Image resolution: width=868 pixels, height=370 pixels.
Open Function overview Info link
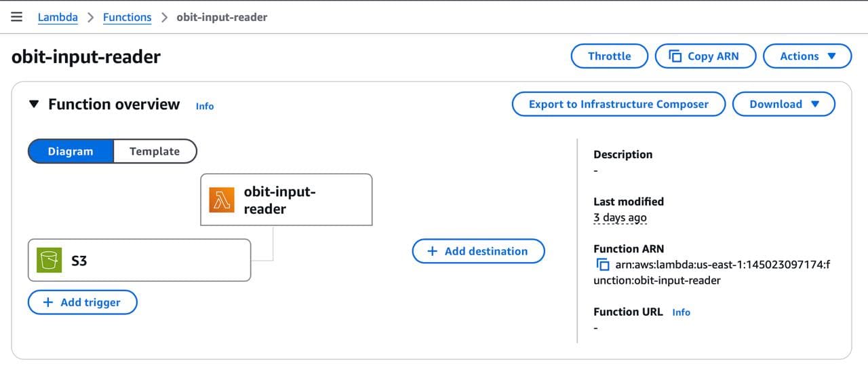click(x=205, y=106)
